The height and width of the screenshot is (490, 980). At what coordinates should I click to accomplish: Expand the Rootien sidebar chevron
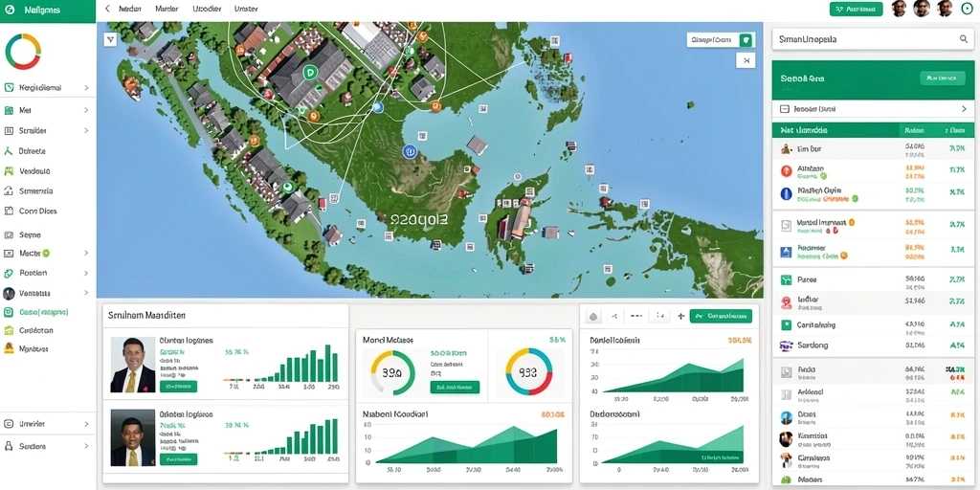click(86, 273)
